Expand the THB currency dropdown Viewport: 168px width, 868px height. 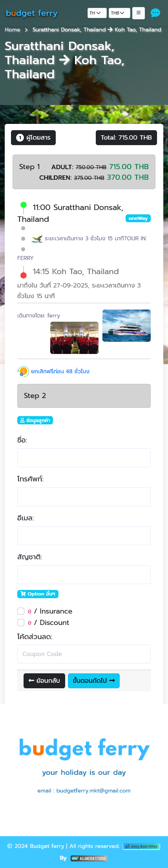pyautogui.click(x=119, y=13)
